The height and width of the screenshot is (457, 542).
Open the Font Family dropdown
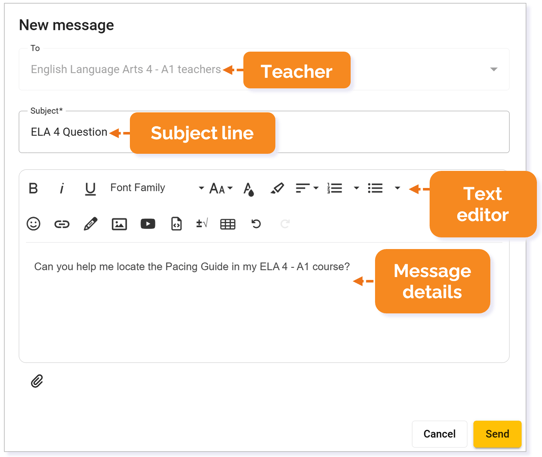[x=157, y=188]
